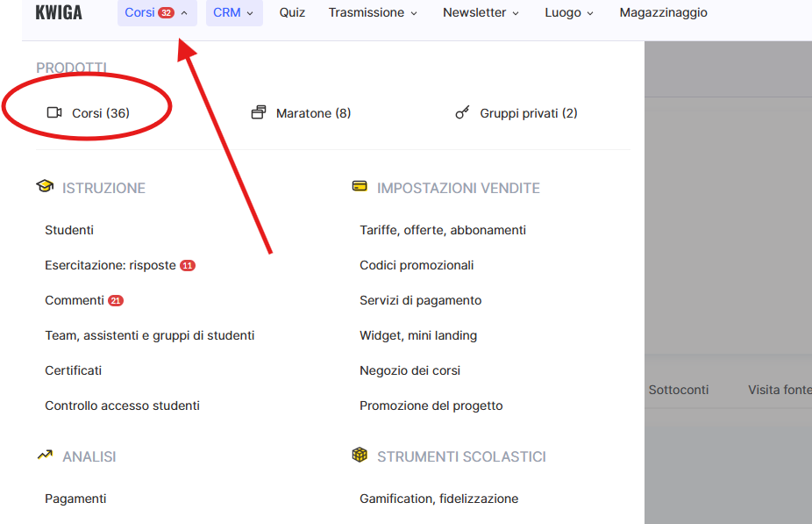812x524 pixels.
Task: Click the KWIGA logo
Action: 59,13
